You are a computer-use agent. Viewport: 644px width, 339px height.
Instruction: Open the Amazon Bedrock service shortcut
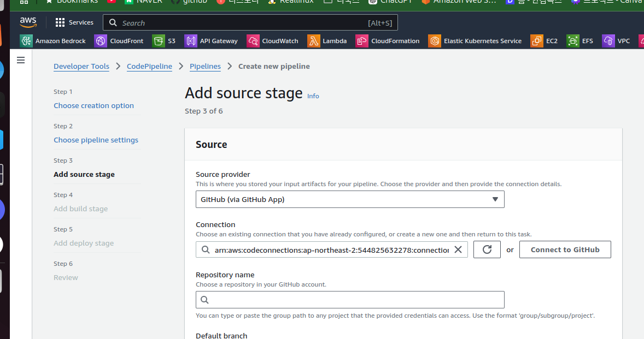pyautogui.click(x=52, y=41)
